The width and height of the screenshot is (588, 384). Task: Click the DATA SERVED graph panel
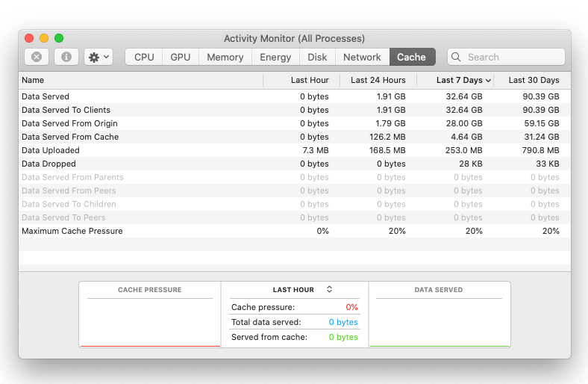pos(439,315)
